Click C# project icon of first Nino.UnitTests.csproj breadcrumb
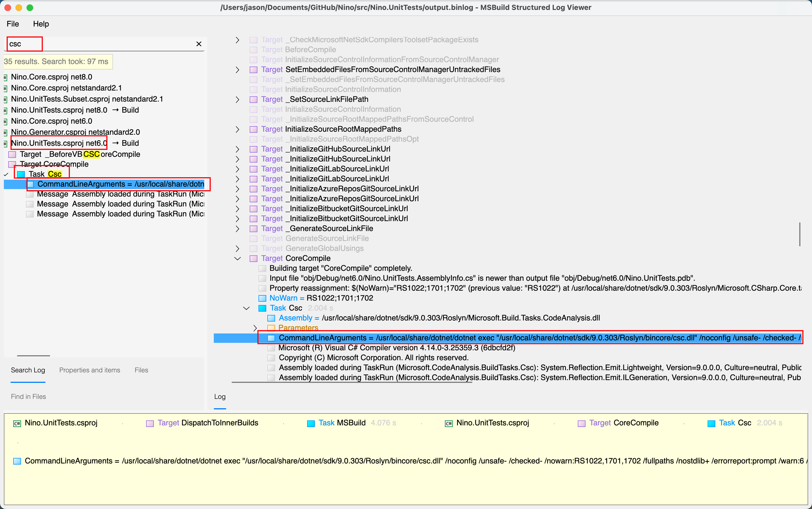 pyautogui.click(x=17, y=423)
